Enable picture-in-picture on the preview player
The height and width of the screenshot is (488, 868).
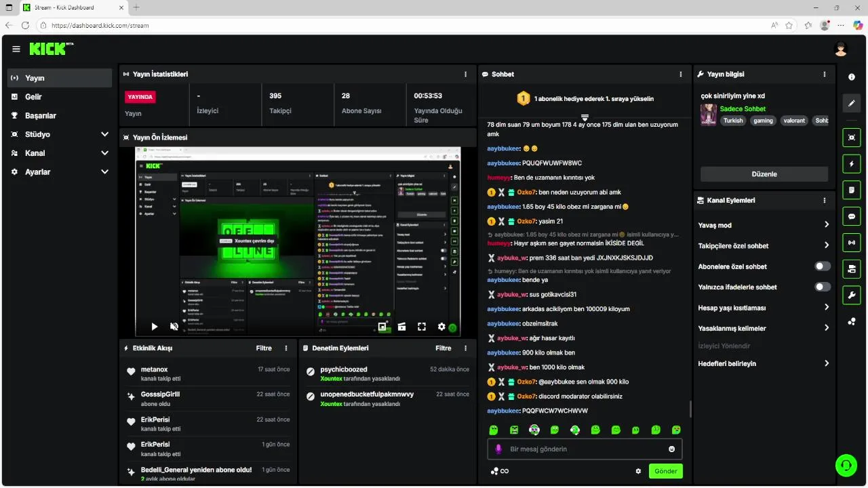coord(382,327)
